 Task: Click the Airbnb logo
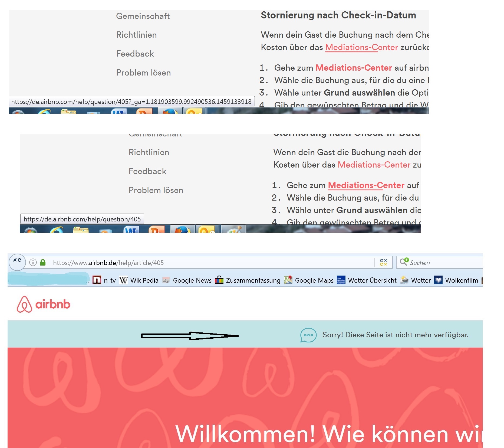[44, 304]
